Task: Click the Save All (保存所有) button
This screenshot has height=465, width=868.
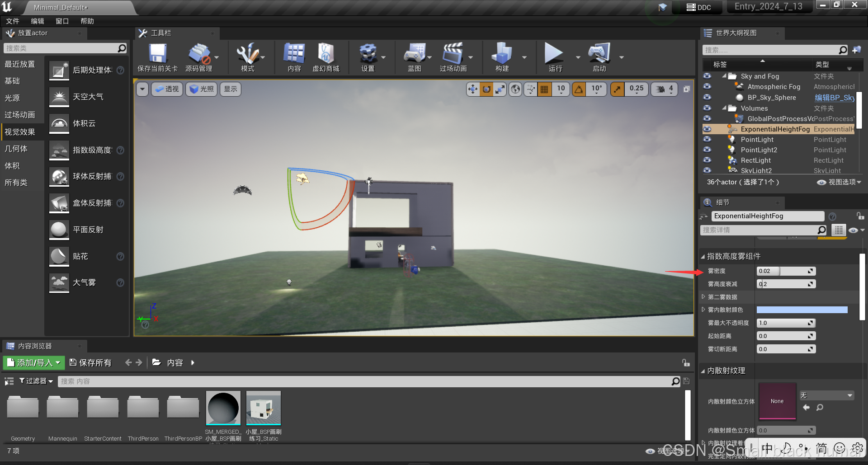Action: pos(90,362)
